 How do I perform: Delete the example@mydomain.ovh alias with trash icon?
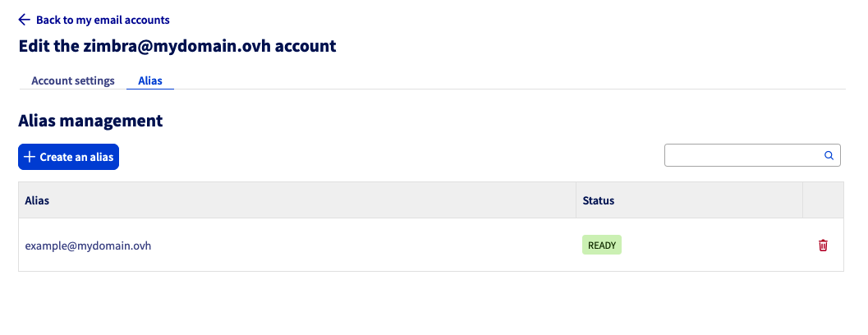pyautogui.click(x=823, y=245)
